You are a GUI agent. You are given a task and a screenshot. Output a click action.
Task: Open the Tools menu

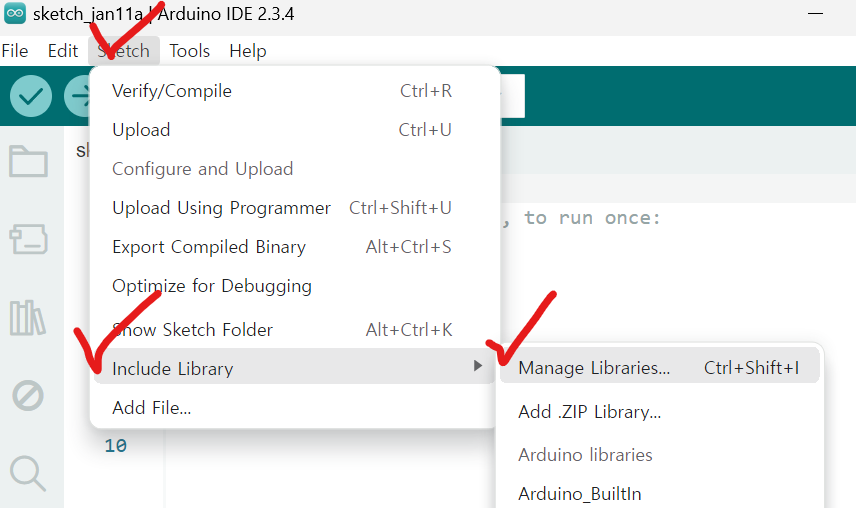(189, 51)
